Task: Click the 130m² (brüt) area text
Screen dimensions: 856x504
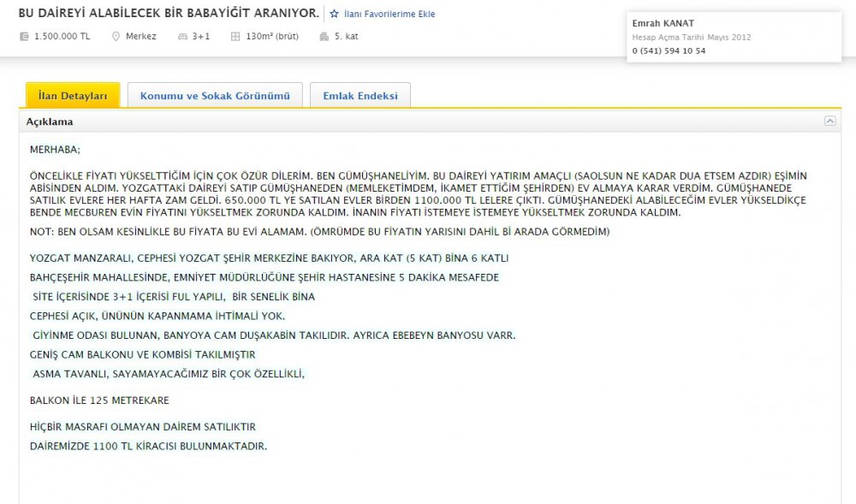Action: 271,37
